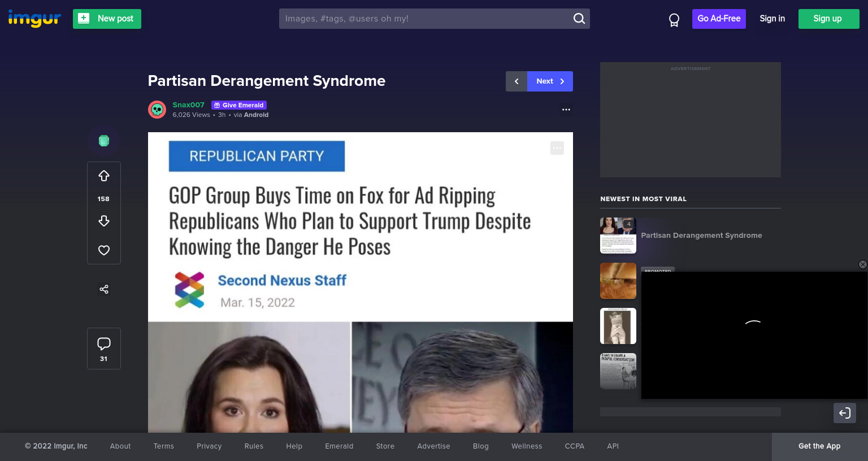Screen dimensions: 868x461
Task: Go to previous post arrow
Action: tap(517, 81)
